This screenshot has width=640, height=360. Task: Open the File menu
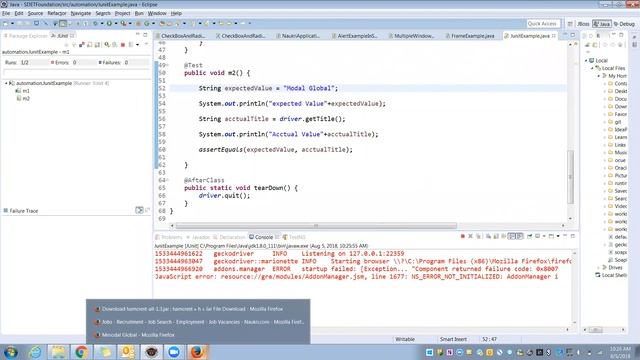coord(6,13)
